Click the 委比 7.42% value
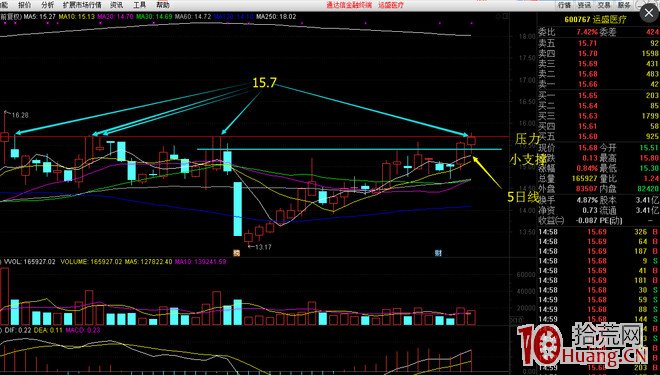660x375 pixels. coord(587,32)
